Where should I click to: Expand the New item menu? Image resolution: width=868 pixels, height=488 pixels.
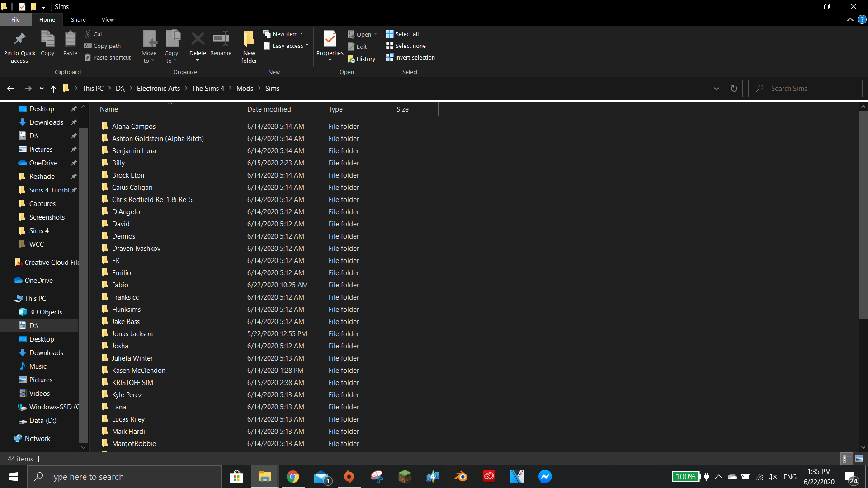tap(283, 34)
